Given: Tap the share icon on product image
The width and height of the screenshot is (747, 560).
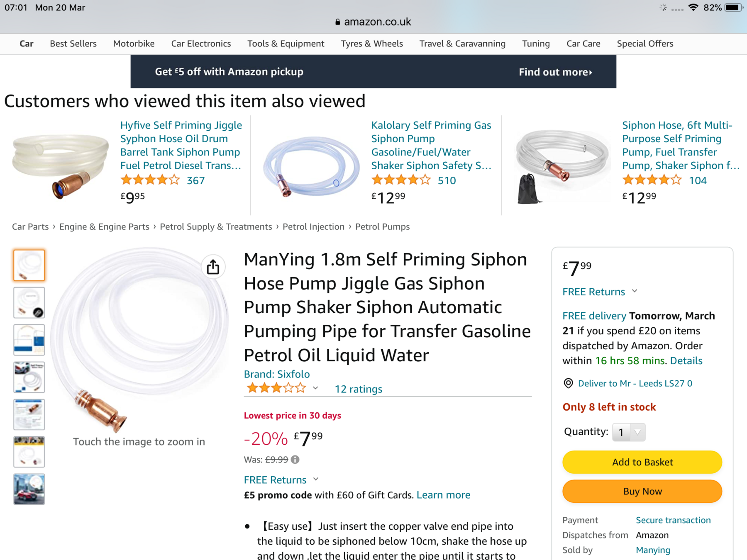Looking at the screenshot, I should point(213,267).
